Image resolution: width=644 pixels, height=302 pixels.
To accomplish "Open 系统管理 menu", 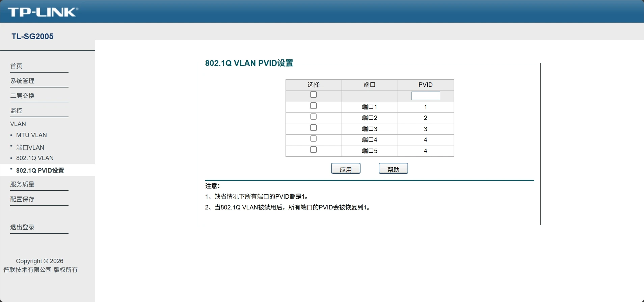I will [22, 81].
